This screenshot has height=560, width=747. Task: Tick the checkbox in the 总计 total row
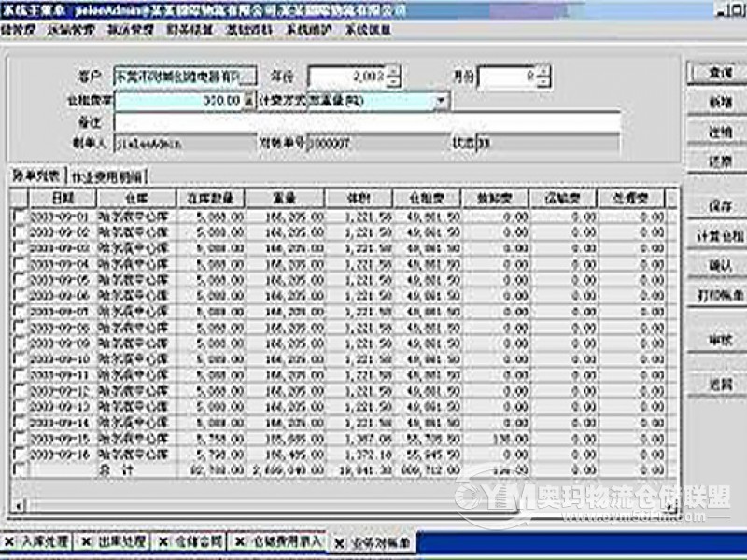point(20,470)
